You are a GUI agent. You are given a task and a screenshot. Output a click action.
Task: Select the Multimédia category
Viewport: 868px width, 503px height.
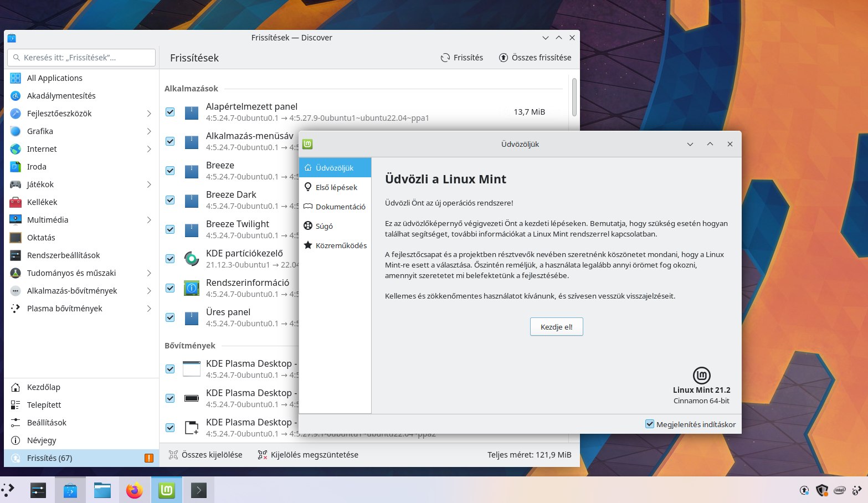[x=81, y=220]
